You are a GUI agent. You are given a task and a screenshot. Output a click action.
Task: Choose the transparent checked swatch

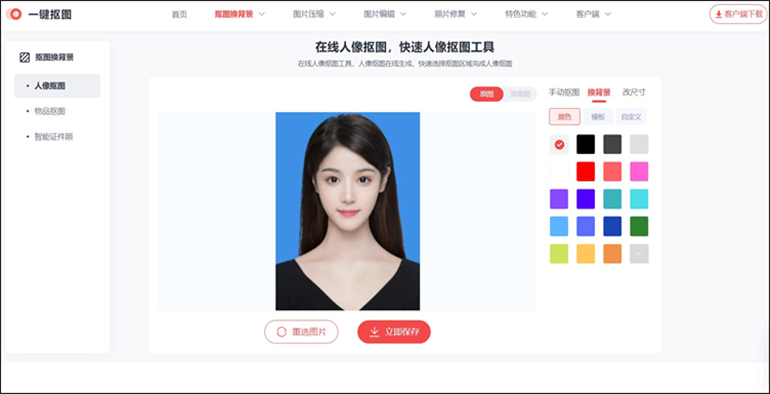(559, 144)
